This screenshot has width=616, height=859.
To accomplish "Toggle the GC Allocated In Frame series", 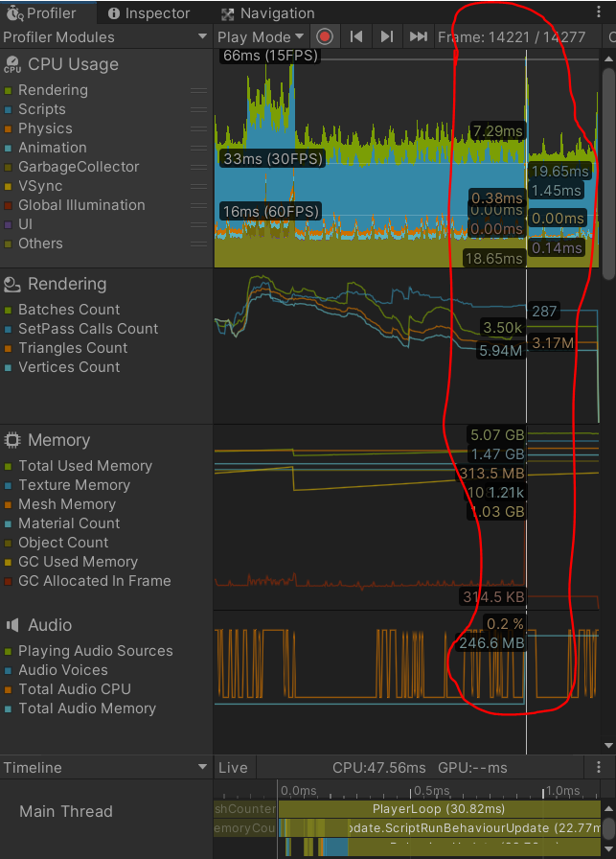I will [8, 581].
